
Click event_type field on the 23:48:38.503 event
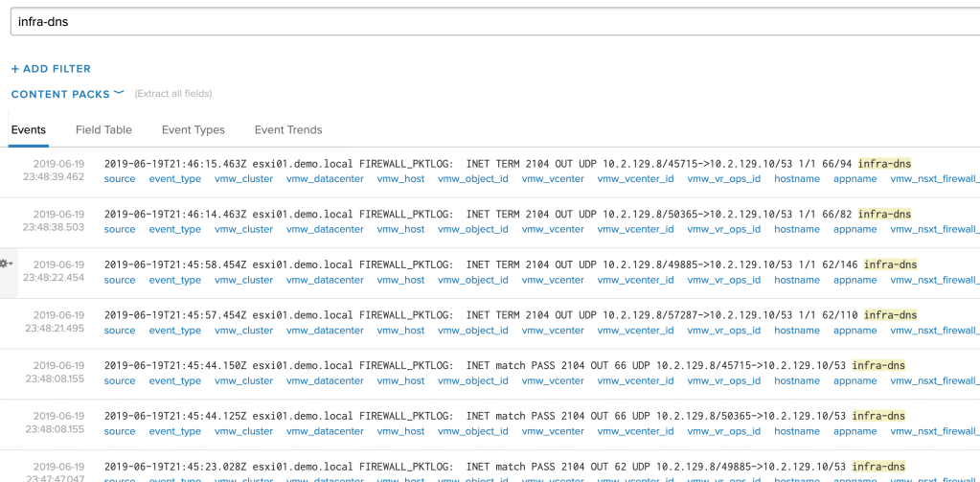pos(174,230)
